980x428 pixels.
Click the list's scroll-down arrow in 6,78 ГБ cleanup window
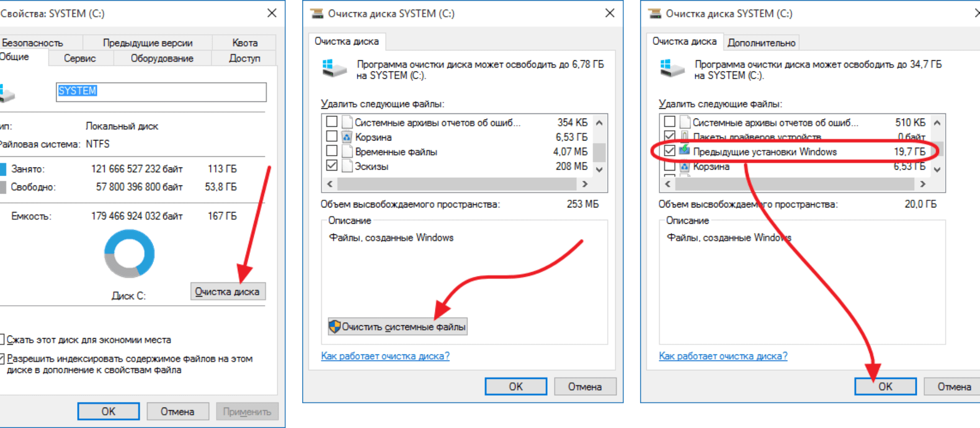click(x=600, y=170)
